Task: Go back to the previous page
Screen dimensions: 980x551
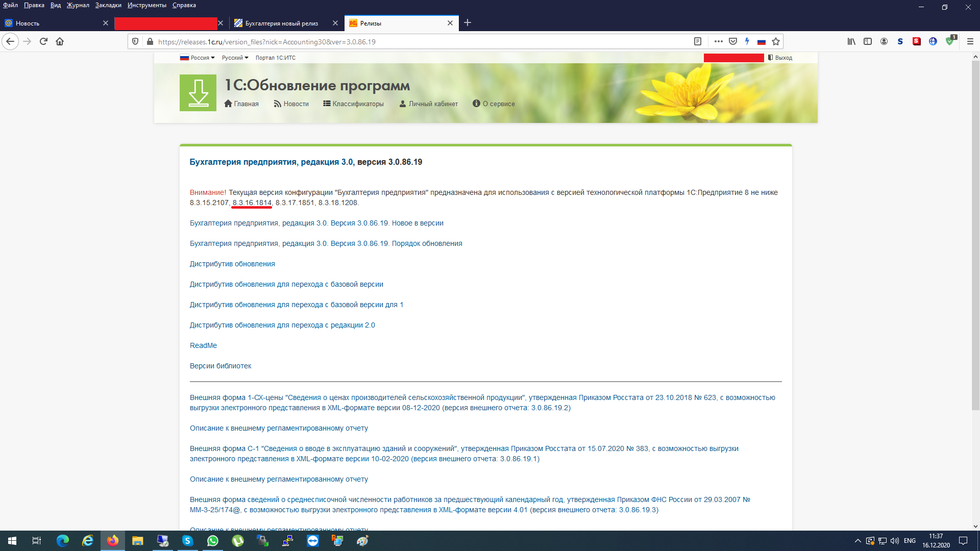Action: pos(10,41)
